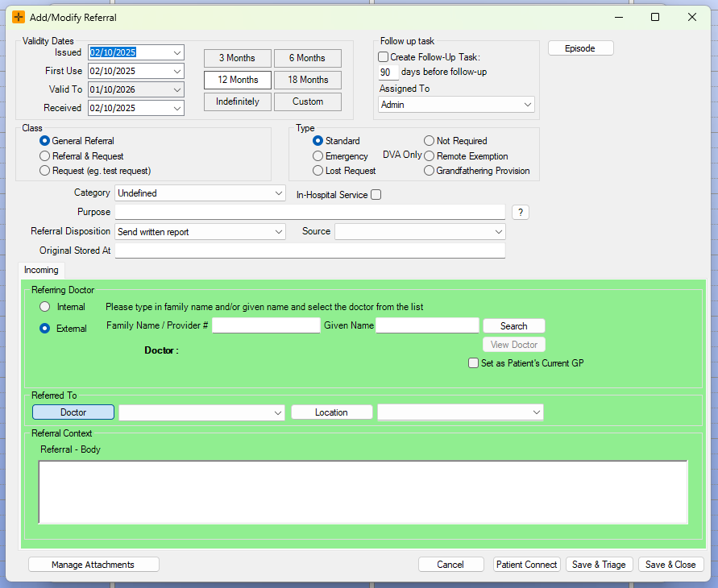The width and height of the screenshot is (718, 588).
Task: Open the Assigned To Admin dropdown
Action: 528,105
